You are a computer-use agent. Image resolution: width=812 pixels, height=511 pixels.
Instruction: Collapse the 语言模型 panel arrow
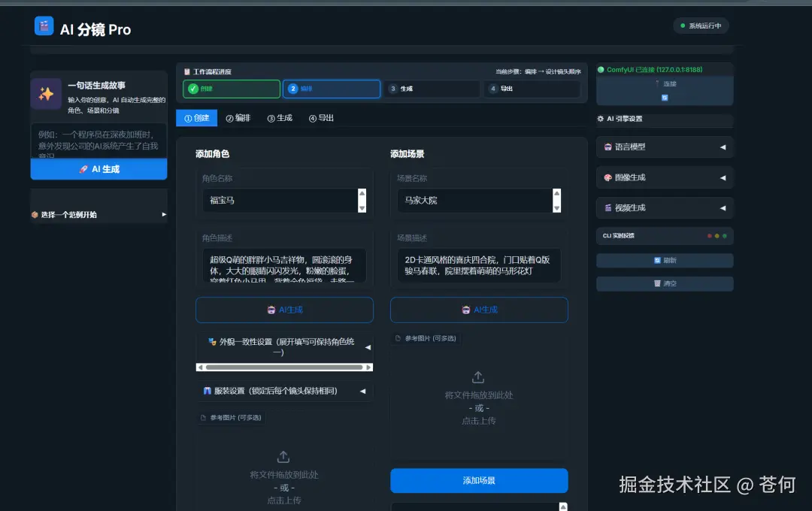[x=725, y=147]
